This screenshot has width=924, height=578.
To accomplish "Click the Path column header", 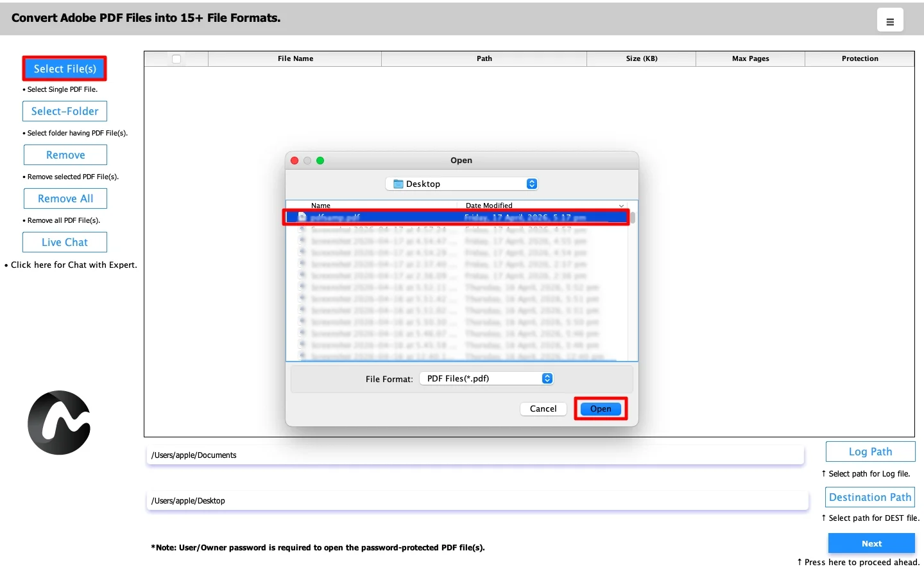I will point(484,58).
